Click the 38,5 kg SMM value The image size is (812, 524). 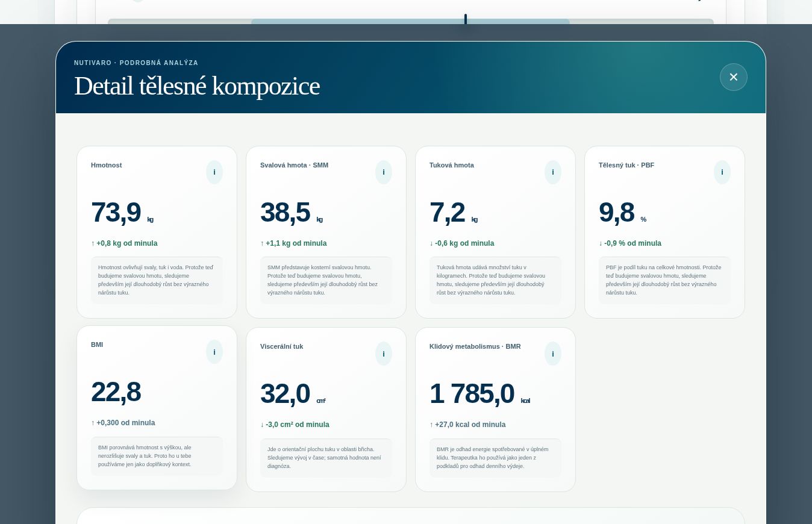pyautogui.click(x=292, y=212)
